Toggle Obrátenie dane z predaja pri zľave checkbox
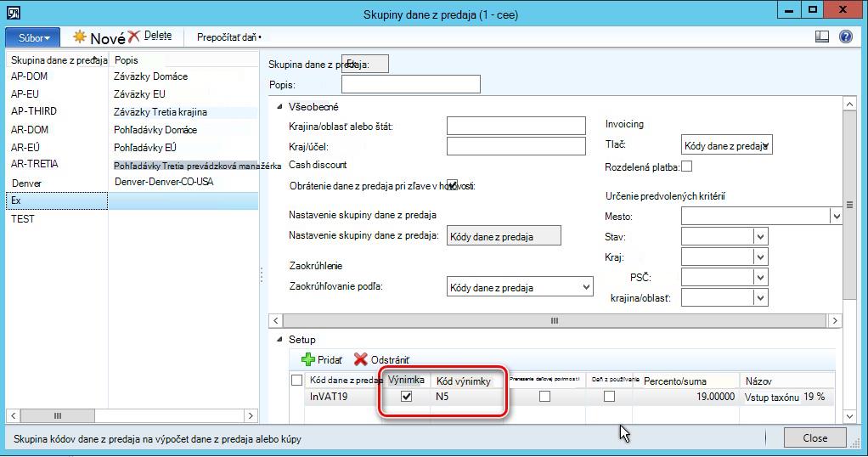The width and height of the screenshot is (868, 457). (x=453, y=185)
